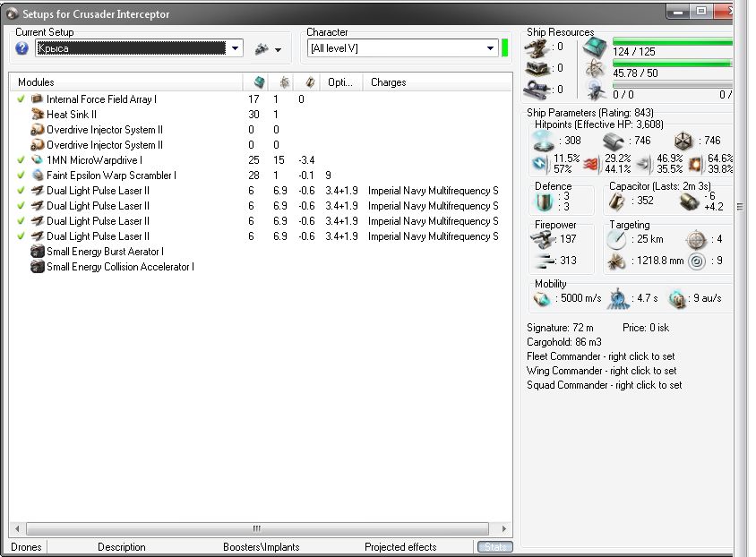The image size is (756, 557).
Task: Click the capacitor capacity icon showing 352
Action: [x=616, y=201]
